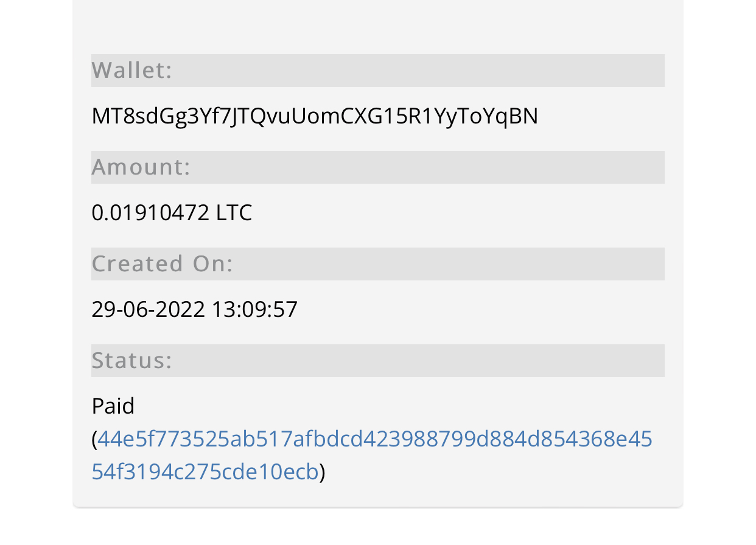Click the gray bar right of Created On:
The width and height of the screenshot is (756, 545).
pyautogui.click(x=449, y=264)
